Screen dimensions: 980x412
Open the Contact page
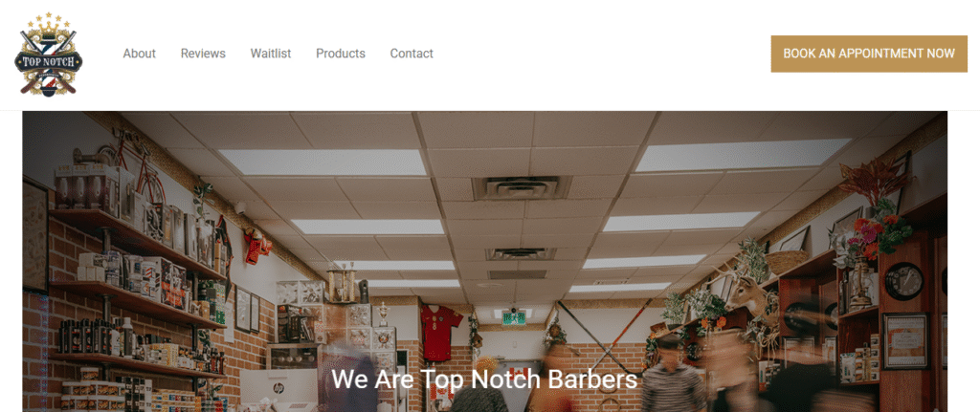(x=412, y=54)
